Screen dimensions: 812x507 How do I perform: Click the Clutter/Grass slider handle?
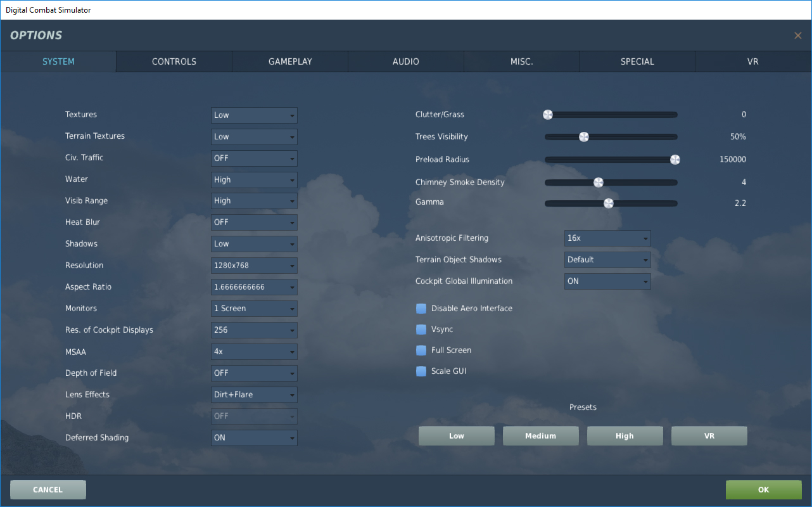coord(548,115)
